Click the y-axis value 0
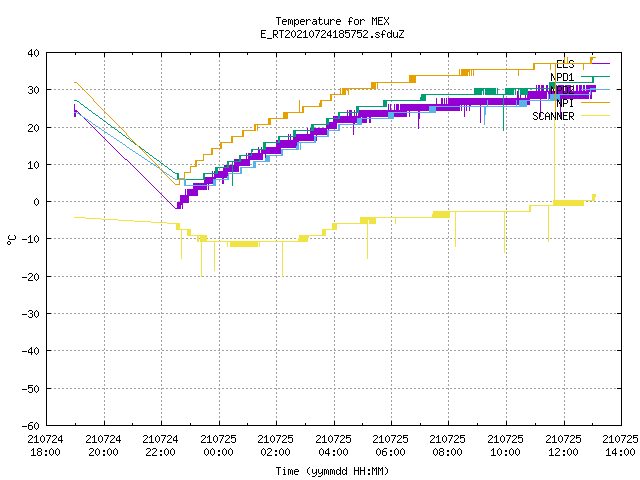This screenshot has height=480, width=640. 37,202
